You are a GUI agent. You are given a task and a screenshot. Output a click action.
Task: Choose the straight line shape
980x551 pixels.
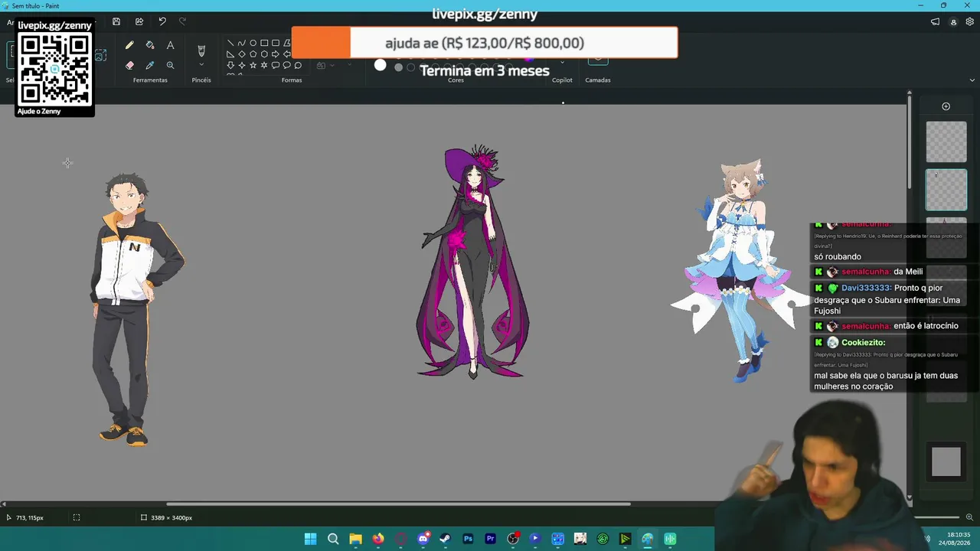tap(230, 43)
